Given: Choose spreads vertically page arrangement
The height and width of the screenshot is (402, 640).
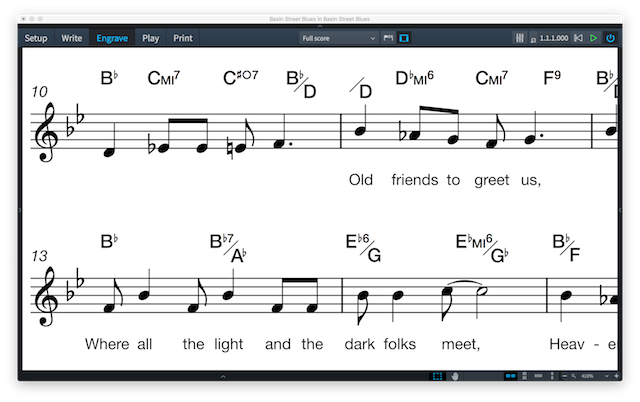Looking at the screenshot, I should click(524, 376).
